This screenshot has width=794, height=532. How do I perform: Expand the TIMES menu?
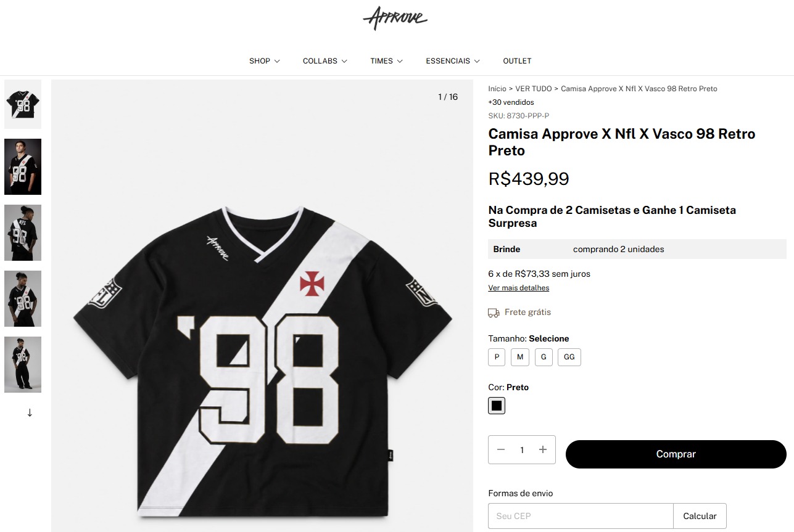[387, 61]
